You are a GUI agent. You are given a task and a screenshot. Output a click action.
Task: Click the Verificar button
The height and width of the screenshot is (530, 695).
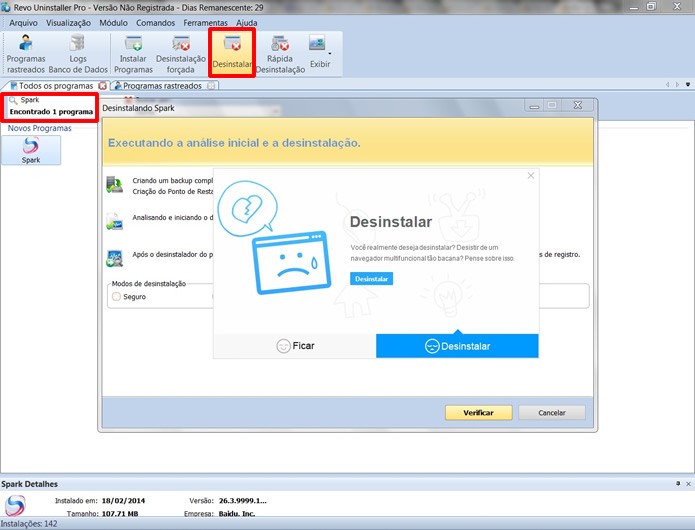(479, 413)
